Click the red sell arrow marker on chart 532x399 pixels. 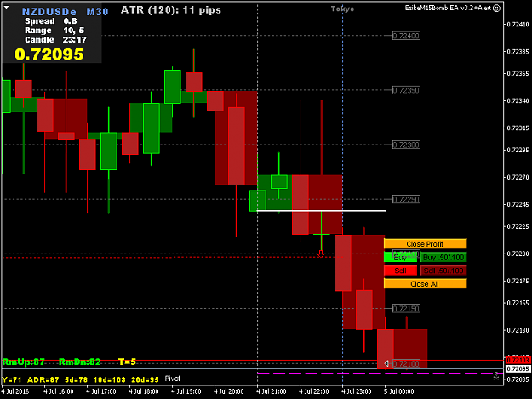[x=321, y=254]
